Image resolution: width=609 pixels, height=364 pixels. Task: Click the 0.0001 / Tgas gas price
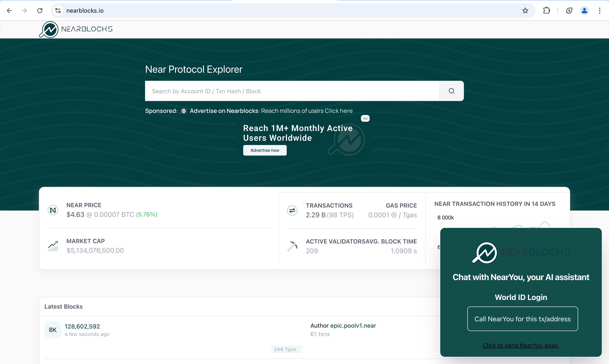392,215
